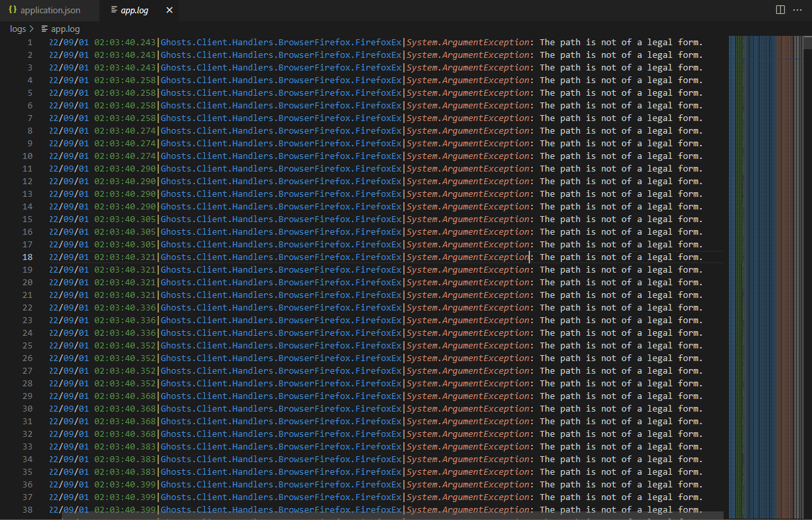Click timestamp 02:03:40.290 on line 11
Image resolution: width=812 pixels, height=520 pixels.
point(125,169)
